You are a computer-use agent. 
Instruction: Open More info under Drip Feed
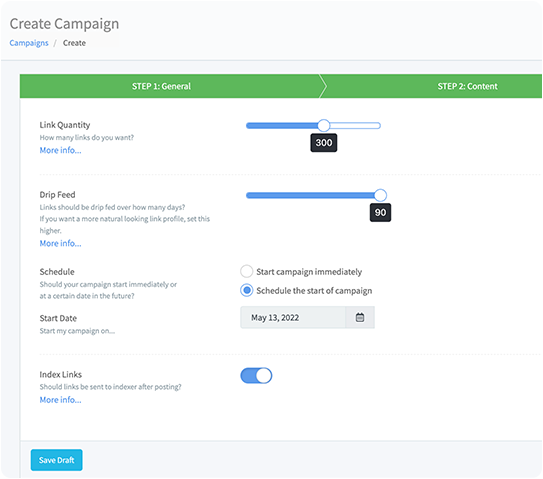(60, 243)
